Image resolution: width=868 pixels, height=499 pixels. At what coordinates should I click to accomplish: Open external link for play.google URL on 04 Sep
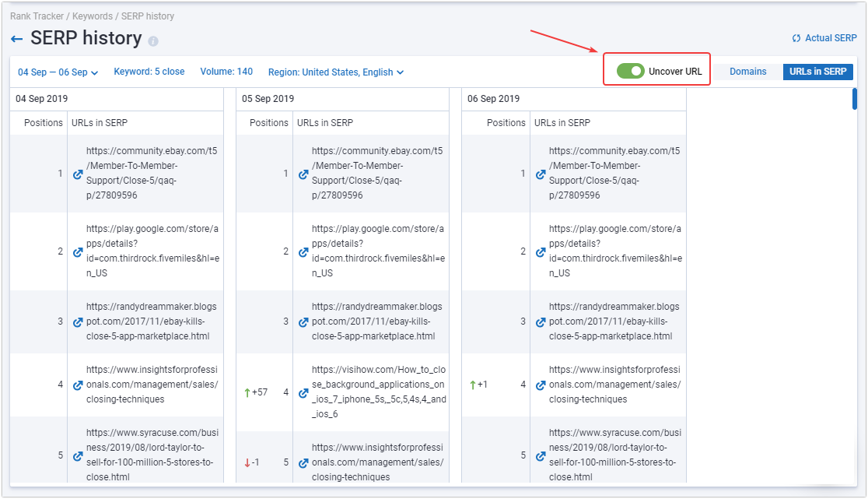[x=78, y=252]
